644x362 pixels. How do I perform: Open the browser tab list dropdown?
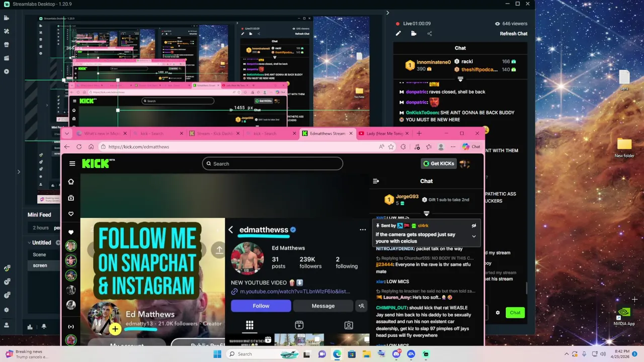point(67,133)
